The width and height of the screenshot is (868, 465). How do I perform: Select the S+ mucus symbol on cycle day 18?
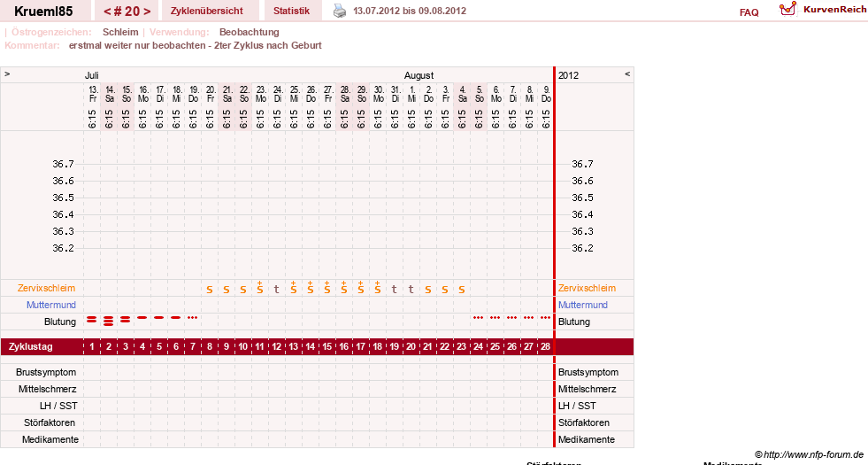pyautogui.click(x=378, y=287)
